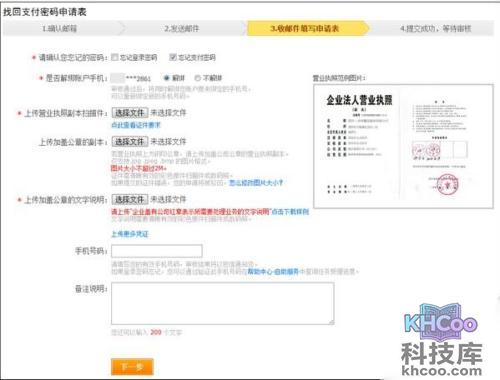Click the 未选择文件 text beside 营业执照副本扫描件
The width and height of the screenshot is (500, 380).
pyautogui.click(x=168, y=113)
